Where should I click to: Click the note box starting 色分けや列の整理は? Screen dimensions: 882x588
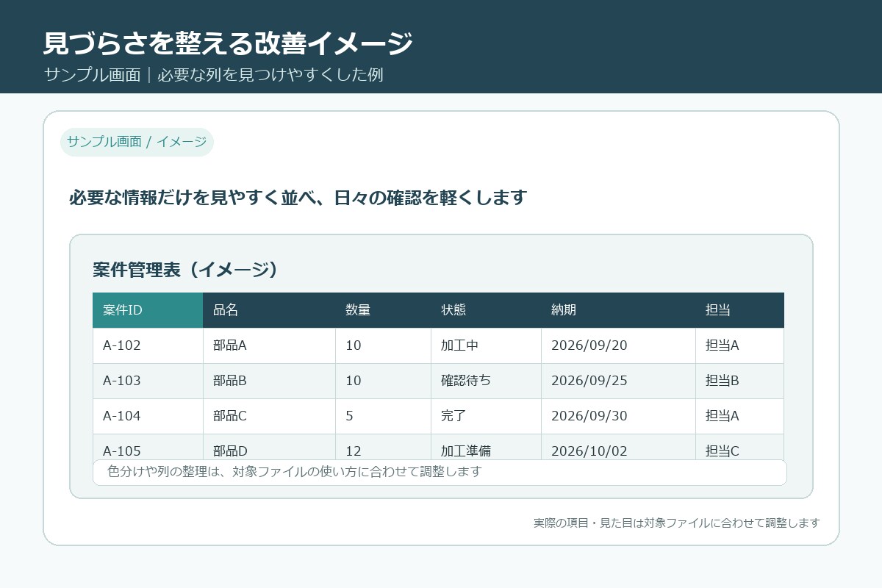click(440, 473)
